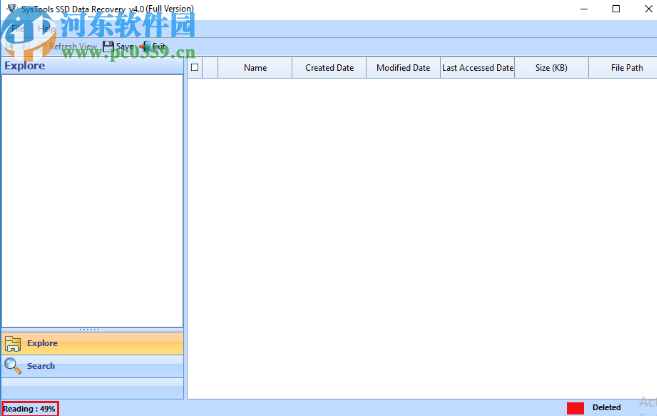
Task: Sort by the Size (KB) column
Action: pos(551,67)
